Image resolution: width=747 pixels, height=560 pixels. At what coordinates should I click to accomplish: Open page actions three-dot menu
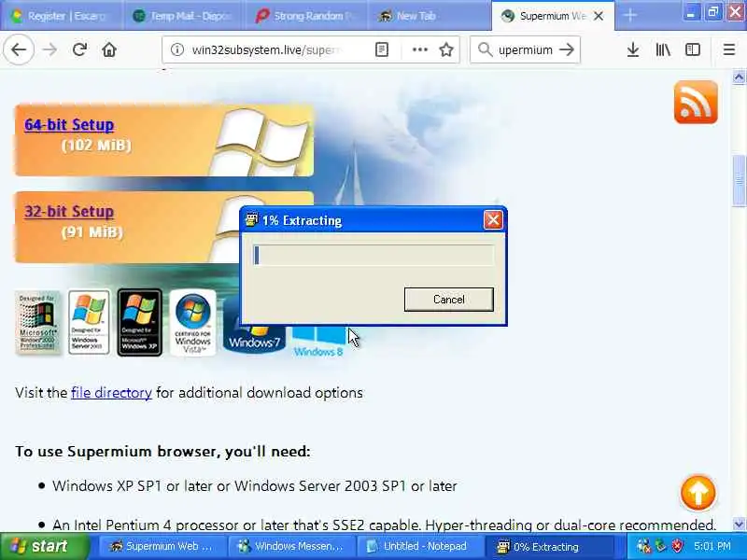[419, 49]
